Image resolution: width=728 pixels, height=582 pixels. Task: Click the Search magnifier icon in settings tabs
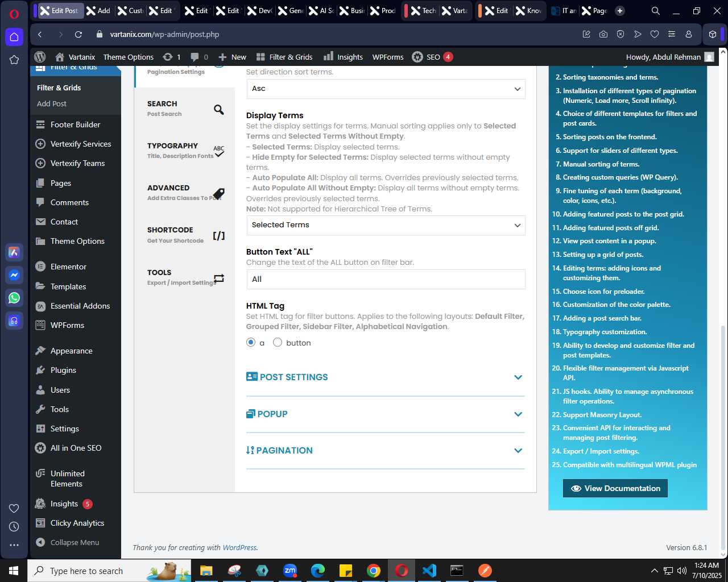click(x=219, y=110)
